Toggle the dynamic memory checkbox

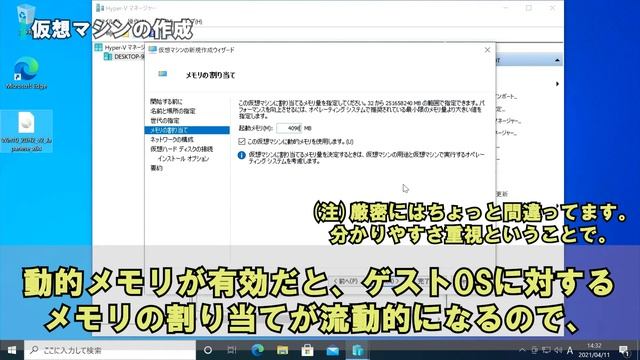pyautogui.click(x=242, y=142)
